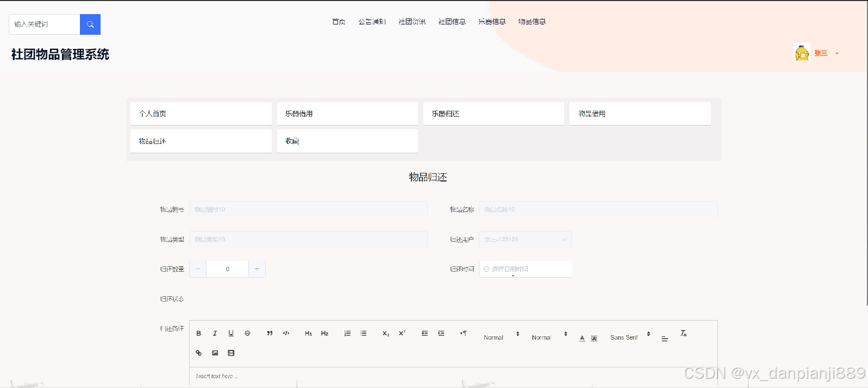Increase return quantity with plus button
868x388 pixels.
click(257, 269)
